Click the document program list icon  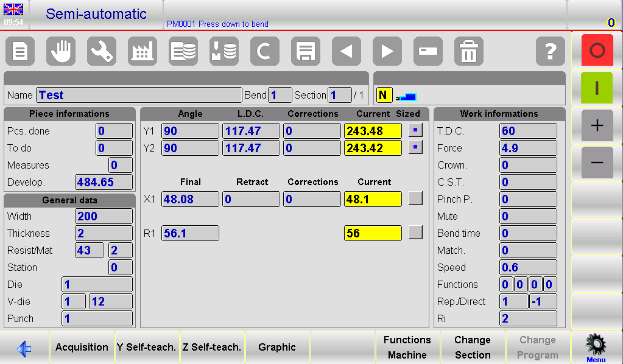click(x=20, y=51)
